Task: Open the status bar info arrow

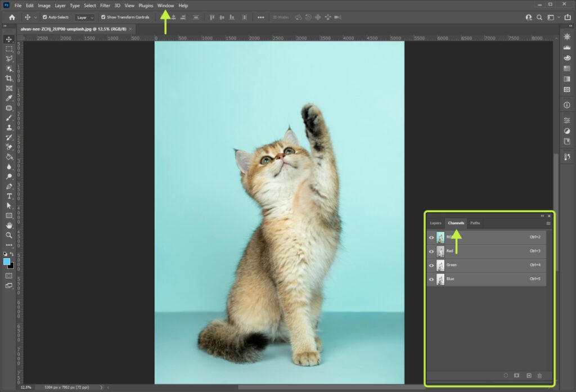Action: point(101,388)
